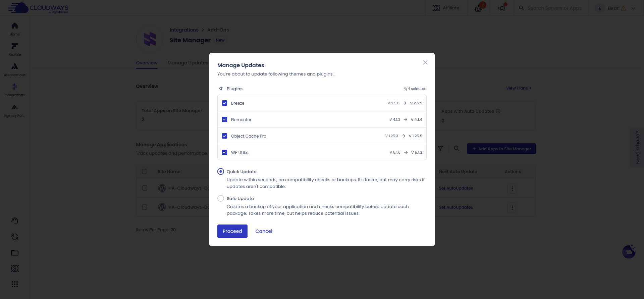
Task: Click the Cloudways logo
Action: coord(38,8)
